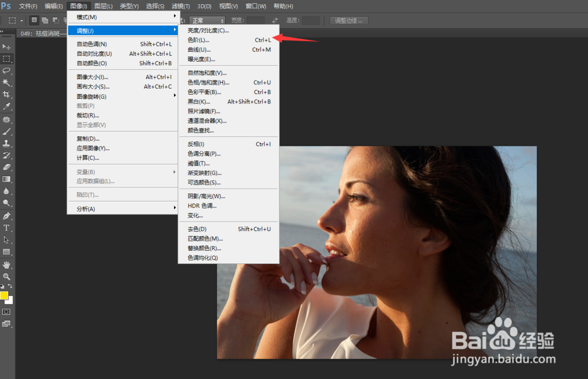Select the Crop tool

(x=6, y=95)
